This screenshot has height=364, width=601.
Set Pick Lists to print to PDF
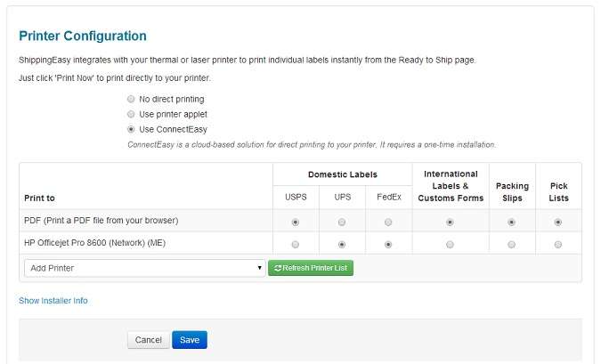558,221
